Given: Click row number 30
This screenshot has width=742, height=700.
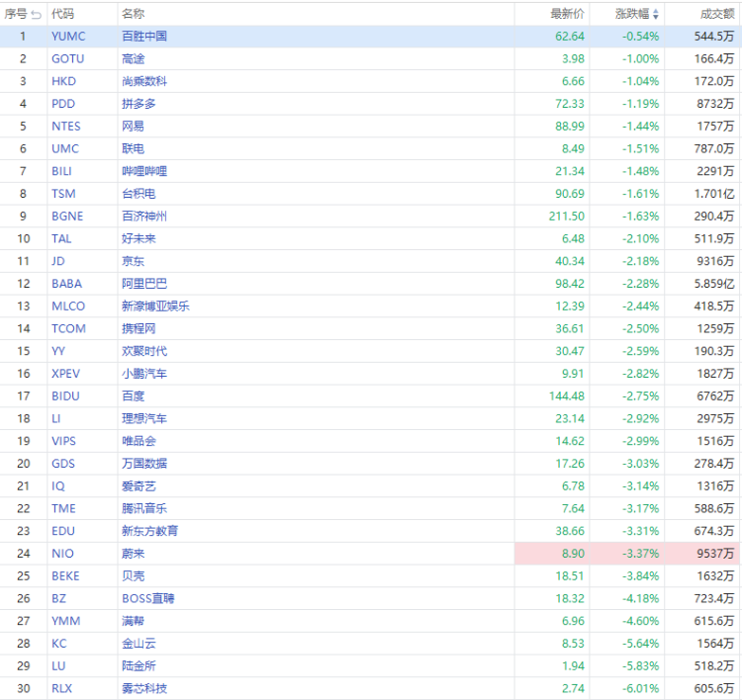Looking at the screenshot, I should [24, 689].
